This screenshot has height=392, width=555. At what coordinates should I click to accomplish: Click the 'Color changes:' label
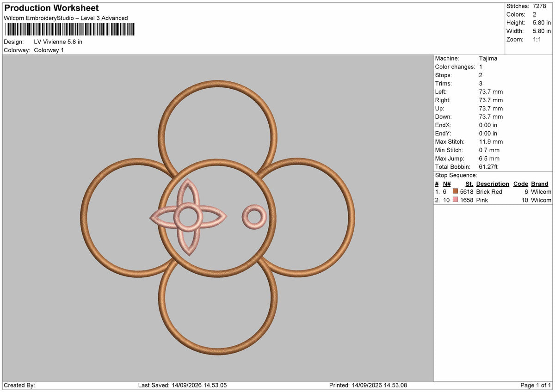(x=455, y=67)
